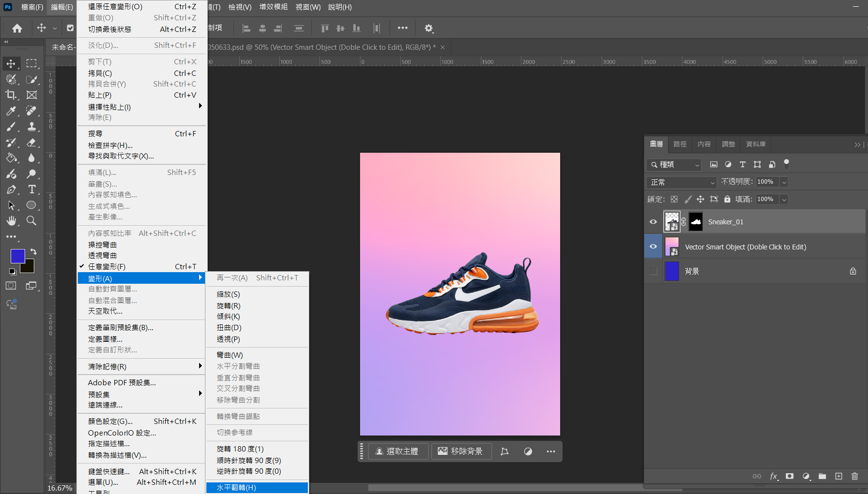Filter layers by type layers icon
This screenshot has width=868, height=494.
click(743, 164)
